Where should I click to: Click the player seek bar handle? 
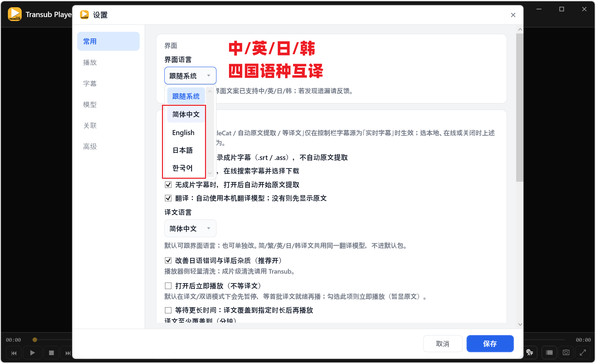[x=35, y=340]
